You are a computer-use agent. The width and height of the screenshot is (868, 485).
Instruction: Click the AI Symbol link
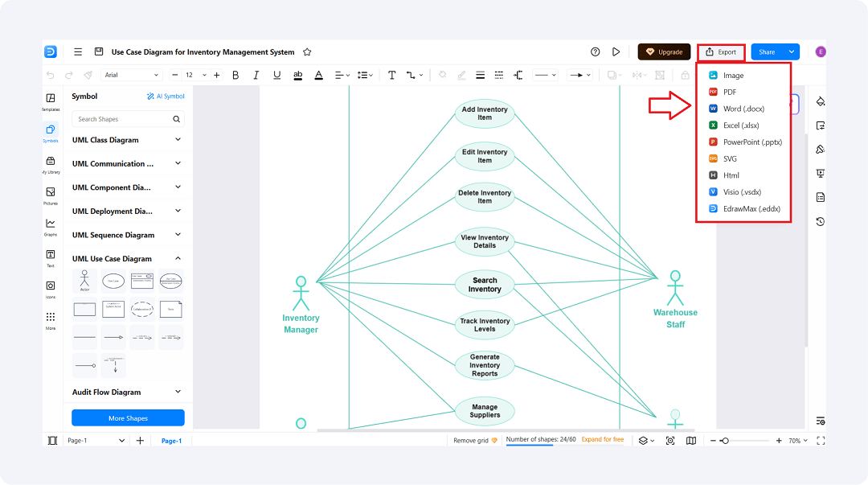[166, 96]
